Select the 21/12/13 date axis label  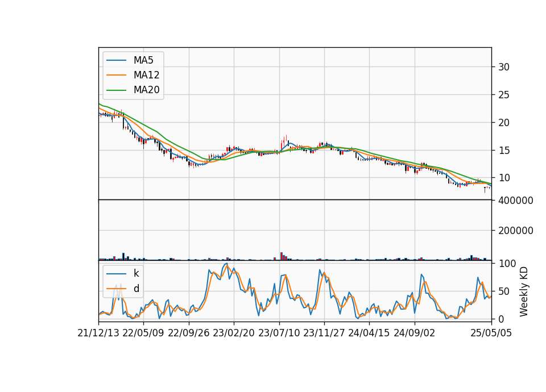point(98,333)
